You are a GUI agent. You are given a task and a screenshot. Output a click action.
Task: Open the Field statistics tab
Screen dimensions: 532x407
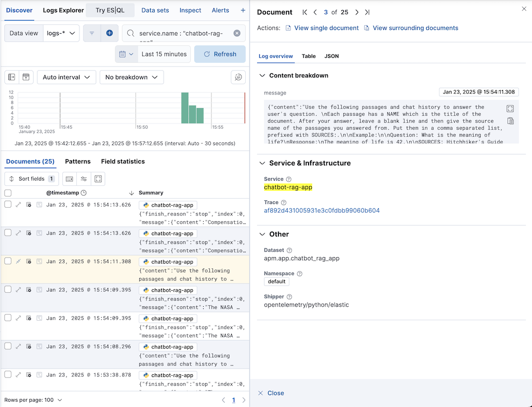[123, 161]
